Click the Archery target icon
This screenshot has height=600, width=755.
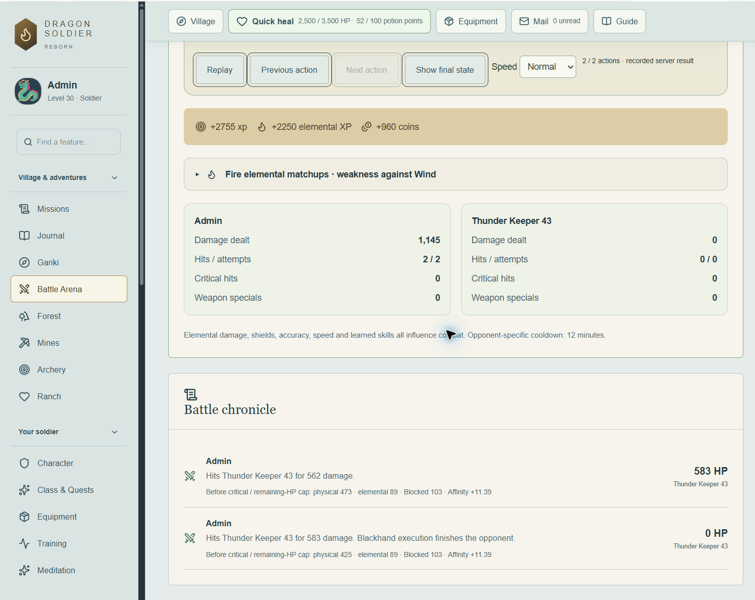(24, 370)
